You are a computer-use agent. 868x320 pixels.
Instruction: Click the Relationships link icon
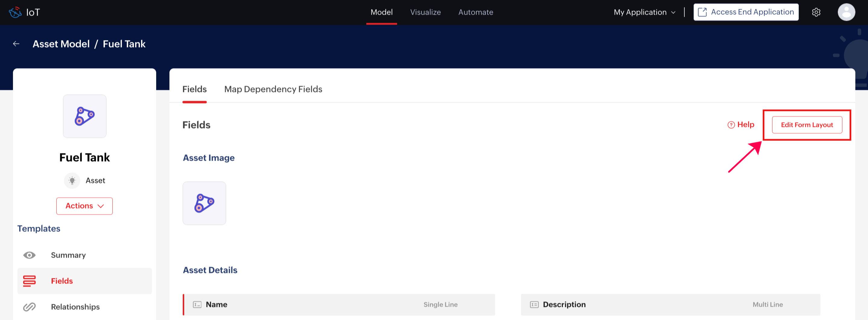pos(29,307)
